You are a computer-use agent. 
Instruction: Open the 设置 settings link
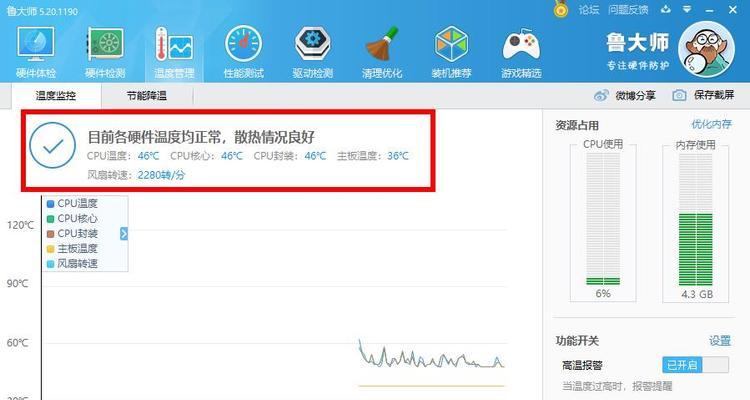[720, 341]
